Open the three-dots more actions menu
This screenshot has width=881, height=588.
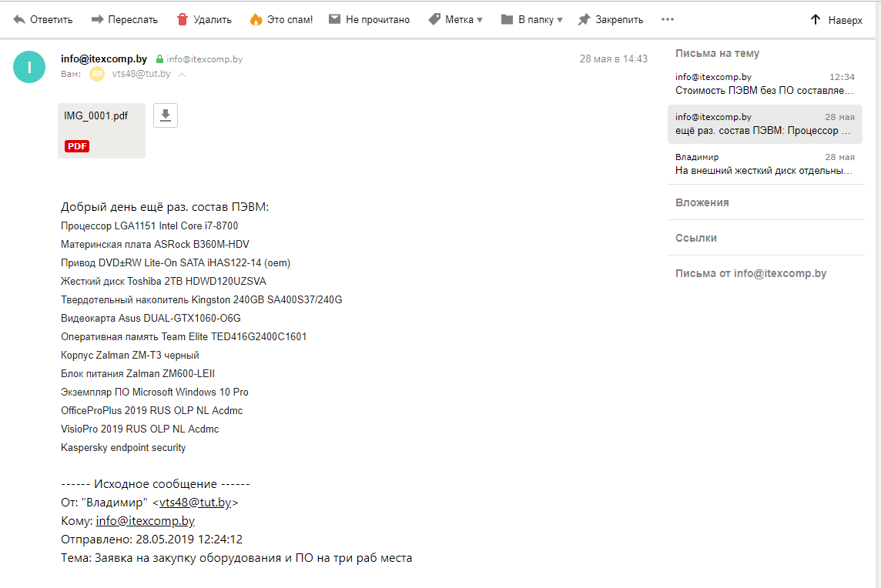668,19
